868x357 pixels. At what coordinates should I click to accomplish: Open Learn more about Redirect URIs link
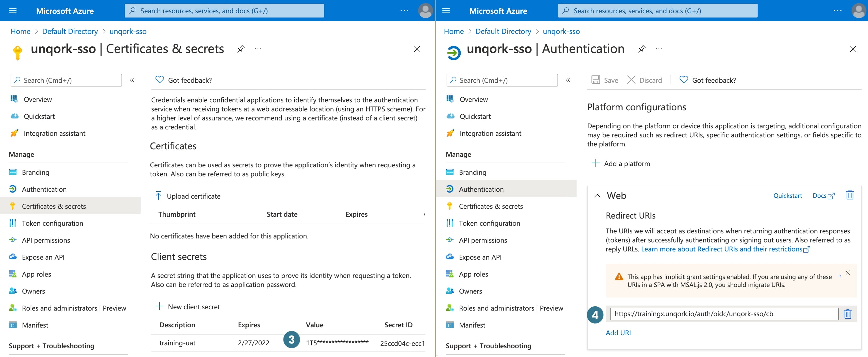click(x=726, y=249)
